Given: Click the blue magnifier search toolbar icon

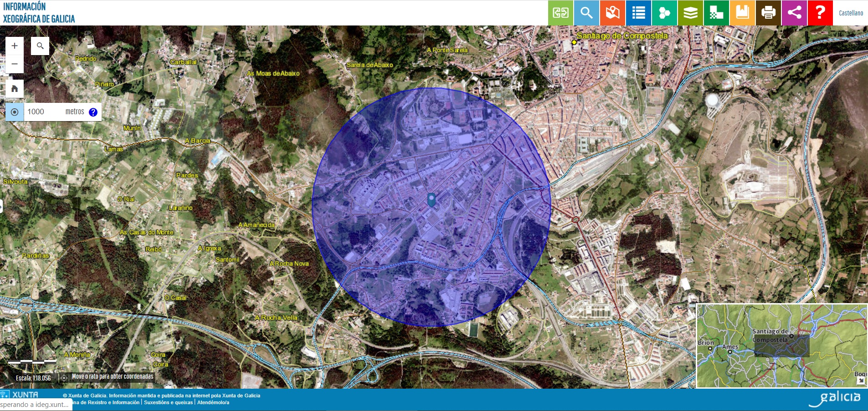Looking at the screenshot, I should click(x=586, y=13).
